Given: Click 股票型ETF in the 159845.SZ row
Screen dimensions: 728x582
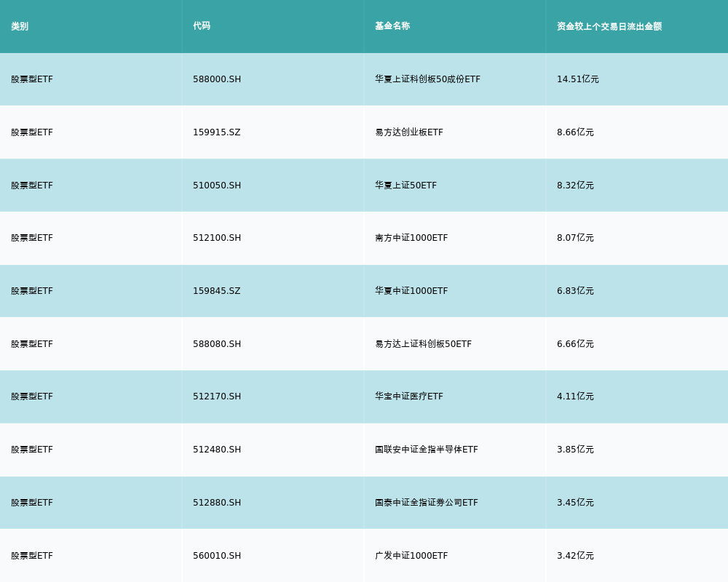Looking at the screenshot, I should (32, 291).
